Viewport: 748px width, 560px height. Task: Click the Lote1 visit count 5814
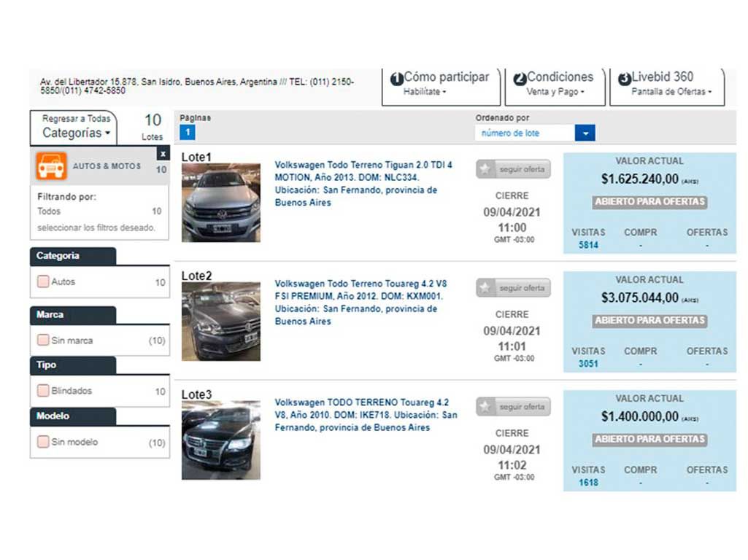click(x=588, y=245)
